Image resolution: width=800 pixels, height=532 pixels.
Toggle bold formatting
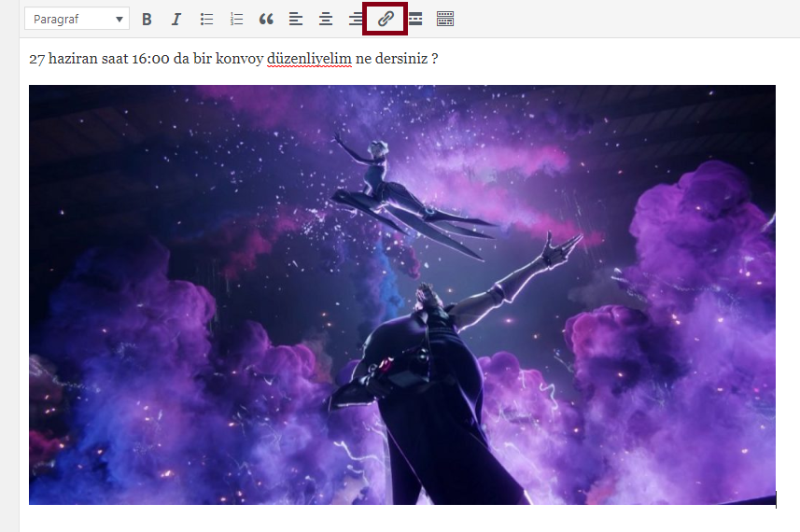pos(147,20)
